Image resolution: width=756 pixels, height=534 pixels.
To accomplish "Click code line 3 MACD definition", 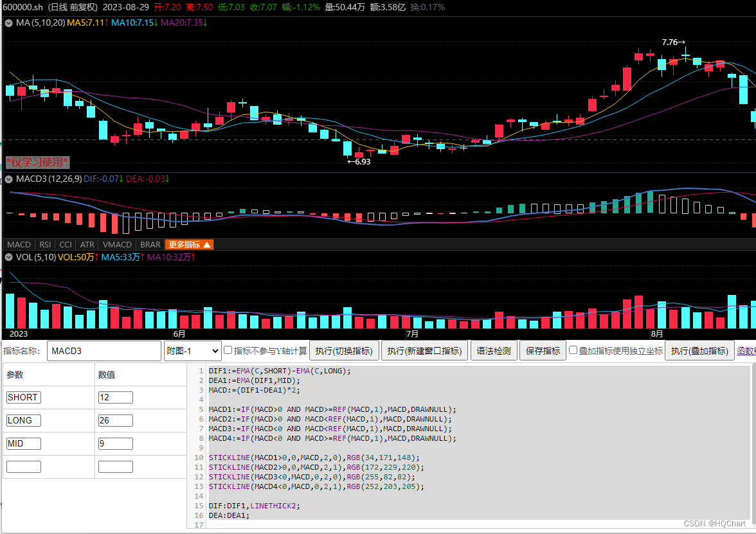I will click(x=254, y=391).
